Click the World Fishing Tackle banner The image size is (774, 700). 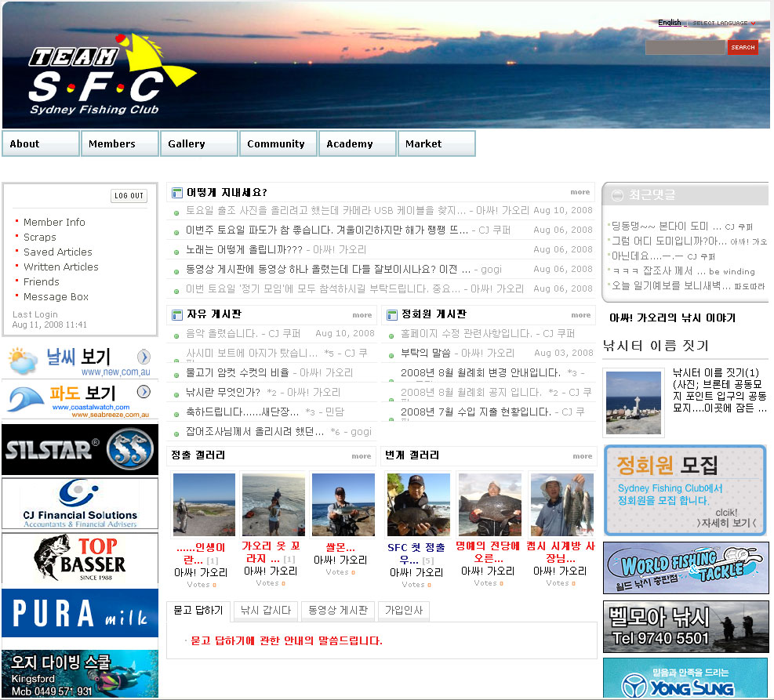(685, 568)
